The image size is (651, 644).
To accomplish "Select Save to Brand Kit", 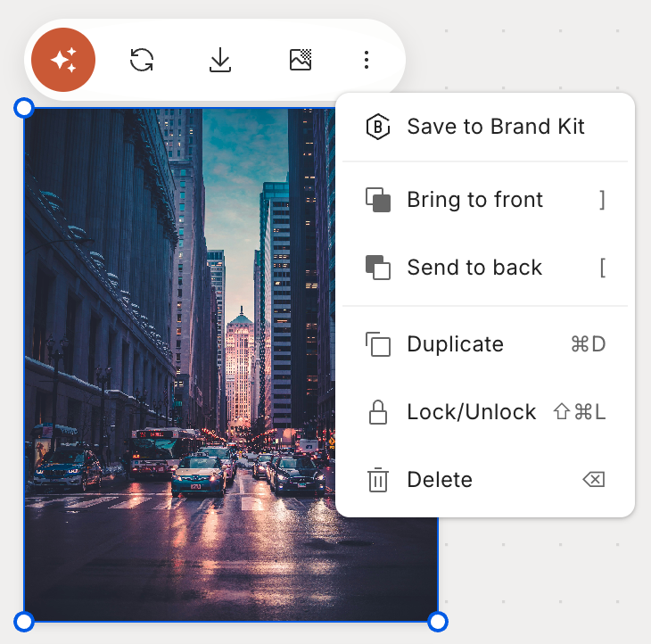I will (495, 127).
